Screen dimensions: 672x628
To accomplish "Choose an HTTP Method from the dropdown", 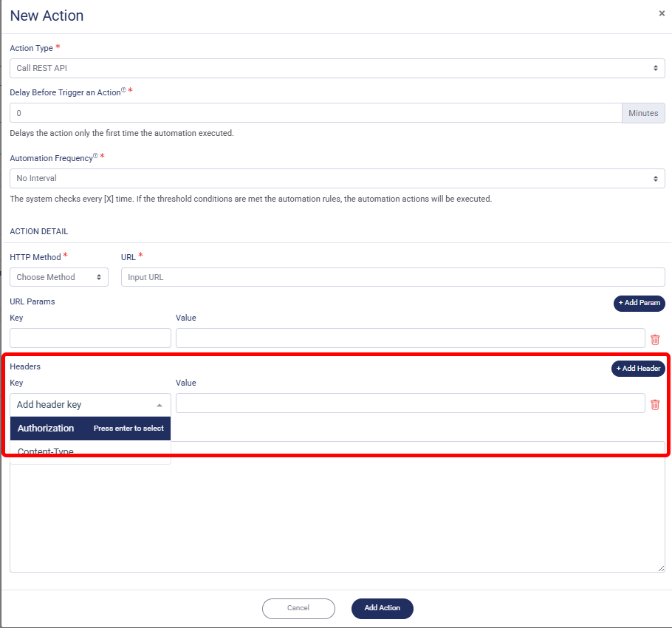I will tap(59, 277).
